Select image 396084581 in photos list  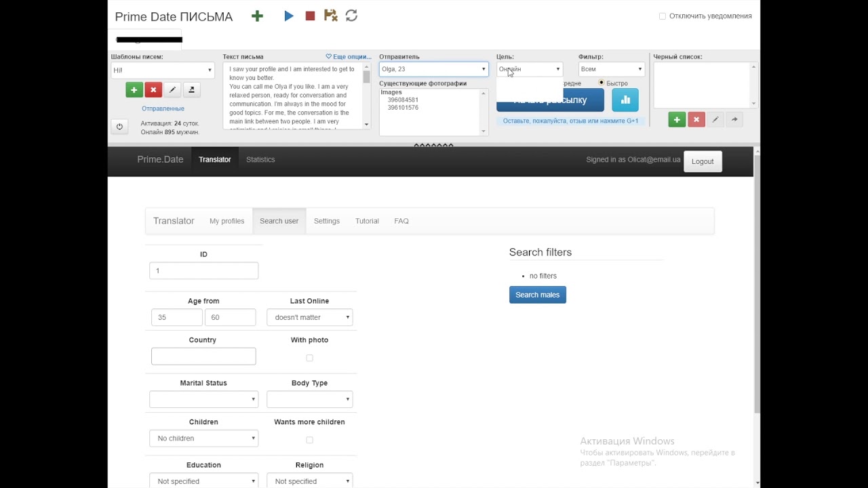(x=403, y=100)
